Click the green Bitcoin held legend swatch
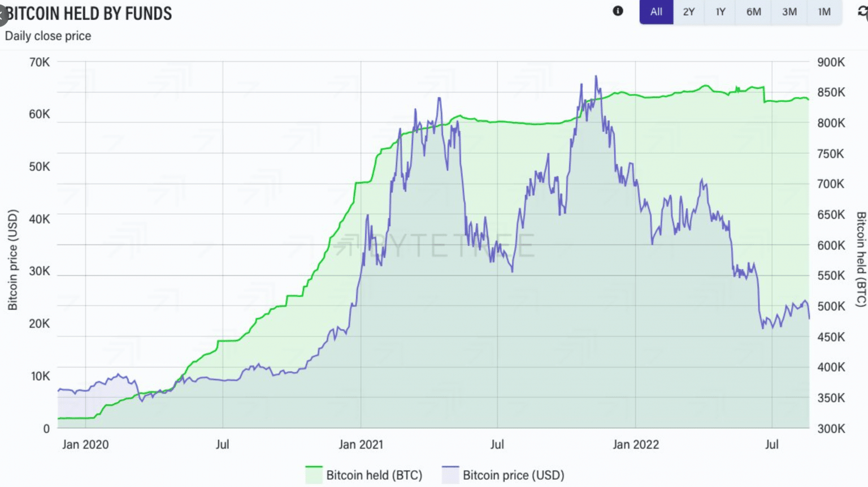Image resolution: width=868 pixels, height=487 pixels. click(x=314, y=475)
